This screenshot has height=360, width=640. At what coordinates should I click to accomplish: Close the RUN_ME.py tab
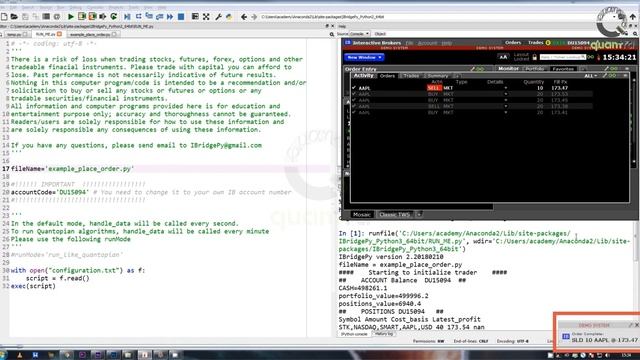click(60, 34)
